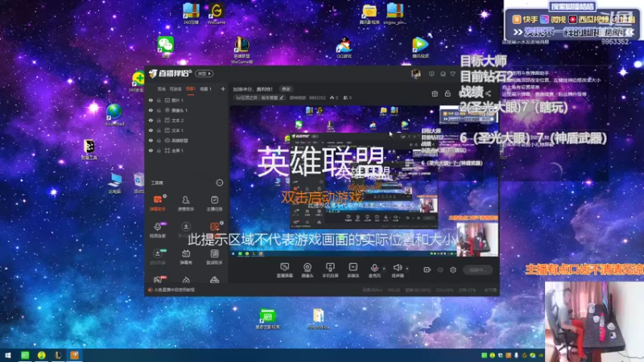Open WeGame desktop icon

tap(216, 13)
